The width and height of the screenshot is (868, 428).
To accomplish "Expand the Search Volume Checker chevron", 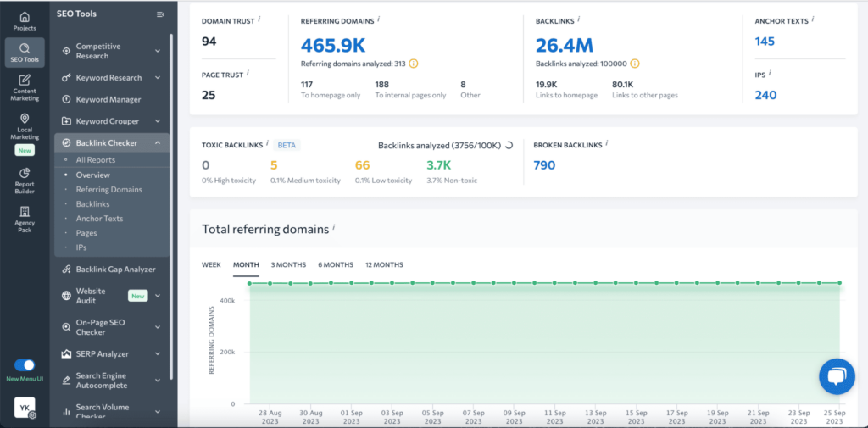I will [x=157, y=411].
